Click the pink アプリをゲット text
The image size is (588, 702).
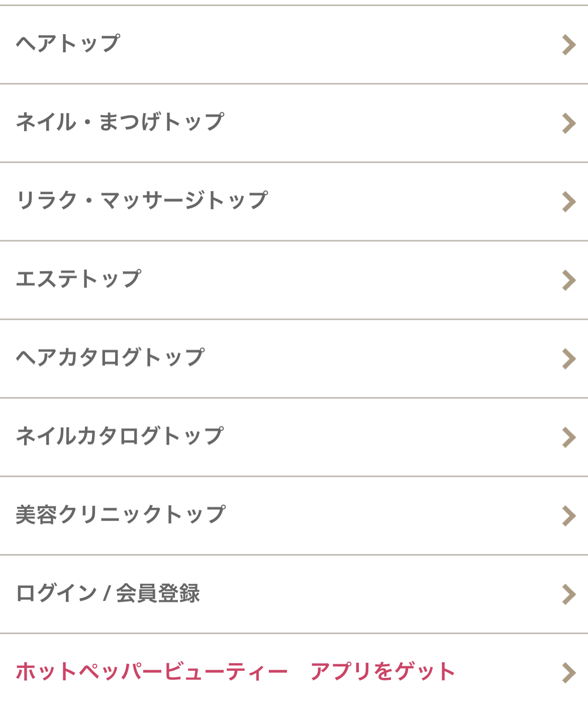pos(383,672)
